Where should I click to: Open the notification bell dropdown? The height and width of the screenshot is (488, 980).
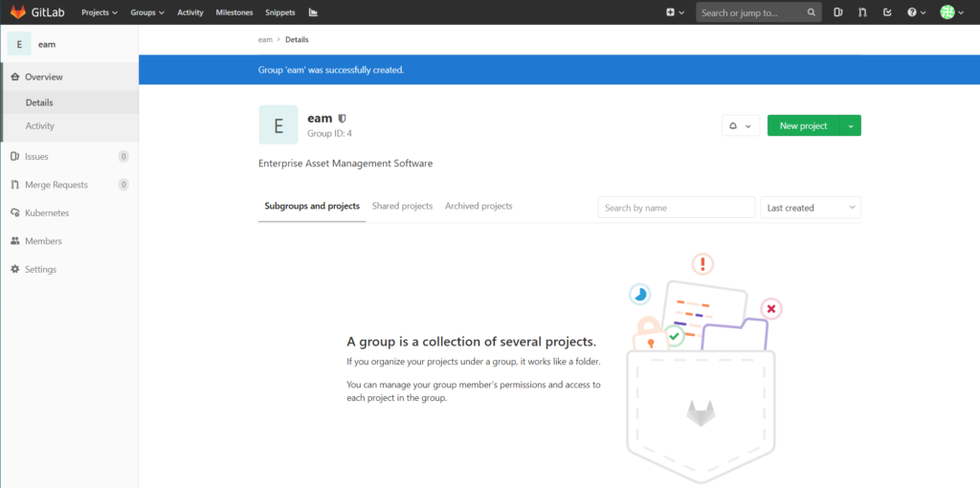(x=740, y=125)
